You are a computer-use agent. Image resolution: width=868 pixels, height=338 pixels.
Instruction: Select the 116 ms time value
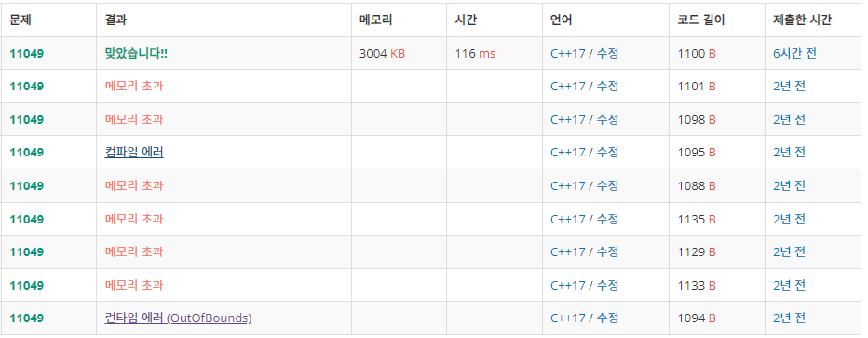pyautogui.click(x=475, y=54)
